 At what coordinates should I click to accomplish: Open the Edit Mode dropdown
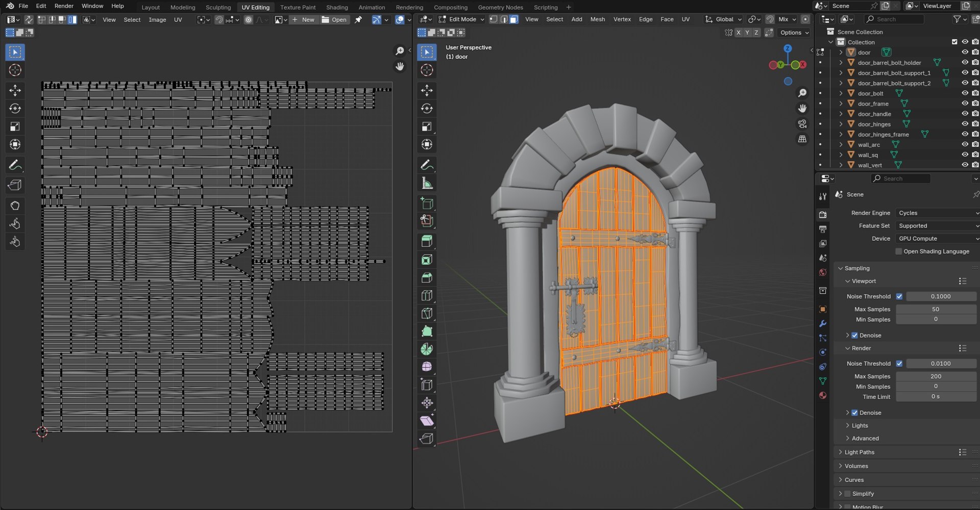coord(461,19)
